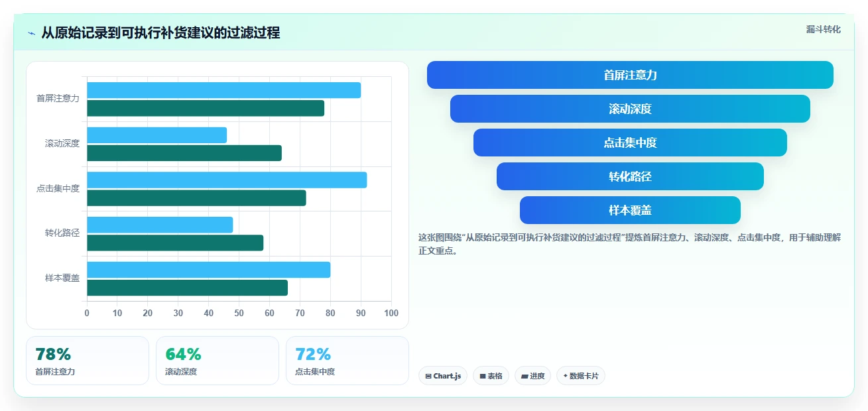Click the x-axis tick label 50
Screen dimensions: 868x411
239,314
